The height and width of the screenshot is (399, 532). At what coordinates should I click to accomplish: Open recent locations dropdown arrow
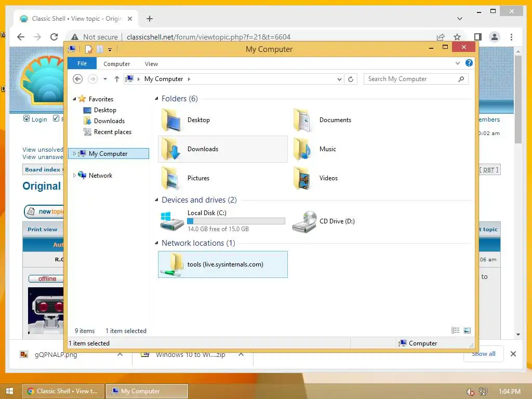click(105, 79)
